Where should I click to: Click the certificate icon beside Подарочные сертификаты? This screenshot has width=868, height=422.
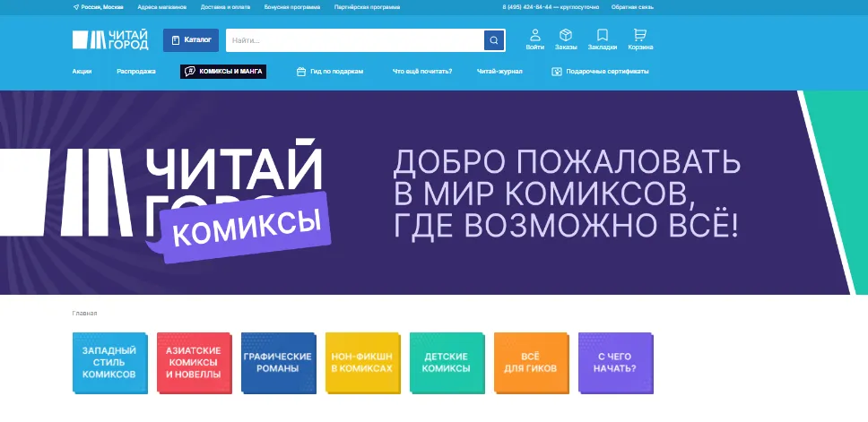pyautogui.click(x=557, y=72)
